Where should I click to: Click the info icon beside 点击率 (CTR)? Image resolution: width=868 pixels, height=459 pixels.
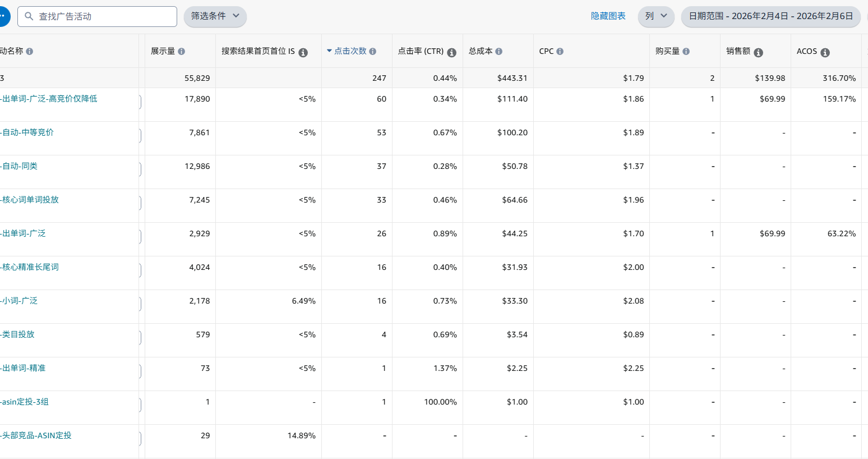[451, 53]
